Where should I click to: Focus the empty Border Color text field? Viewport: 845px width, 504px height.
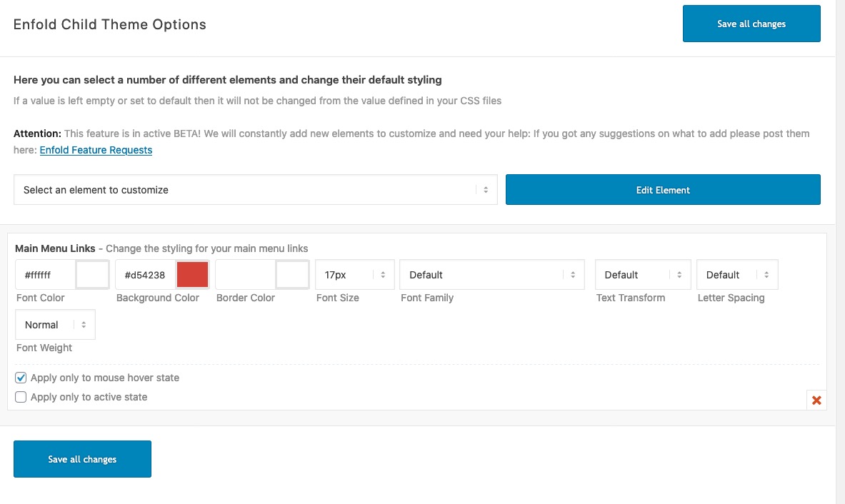(246, 275)
